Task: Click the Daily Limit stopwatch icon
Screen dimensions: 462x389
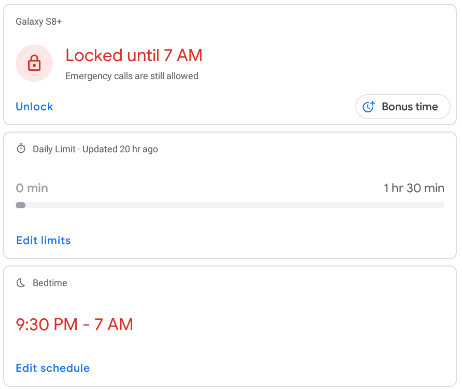Action: tap(21, 148)
